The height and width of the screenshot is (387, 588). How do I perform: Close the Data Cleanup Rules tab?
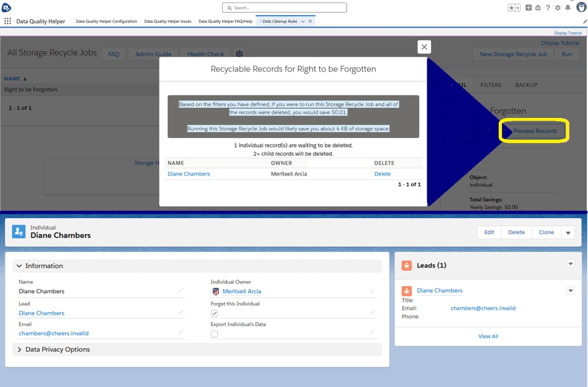(310, 21)
